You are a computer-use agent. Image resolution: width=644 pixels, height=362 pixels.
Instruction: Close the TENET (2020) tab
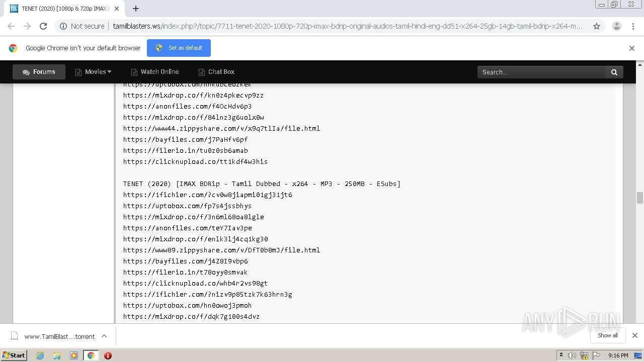[117, 9]
